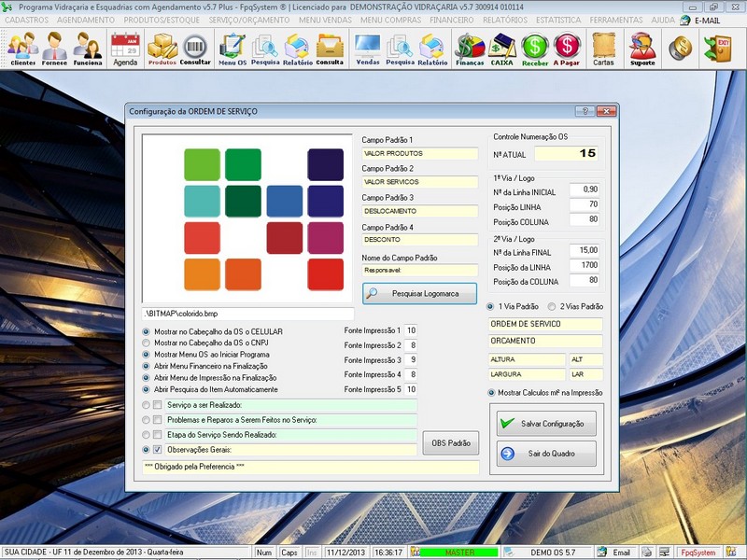Select the 1 Via Padrão option
The image size is (747, 560).
(x=490, y=307)
